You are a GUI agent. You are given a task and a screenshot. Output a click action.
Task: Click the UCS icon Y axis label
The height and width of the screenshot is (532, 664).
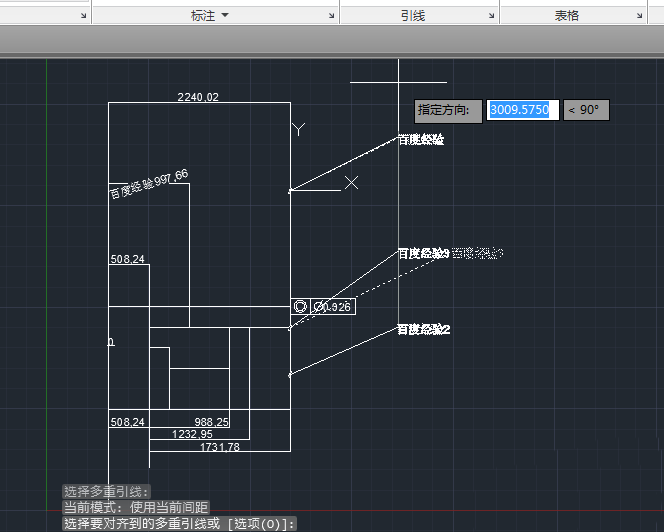pyautogui.click(x=299, y=129)
